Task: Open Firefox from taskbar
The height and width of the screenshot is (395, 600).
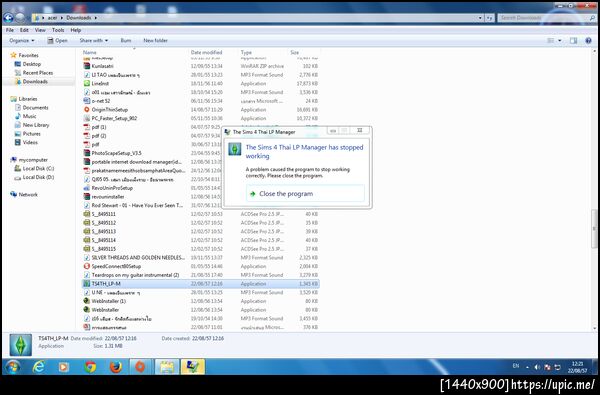Action: [115, 367]
